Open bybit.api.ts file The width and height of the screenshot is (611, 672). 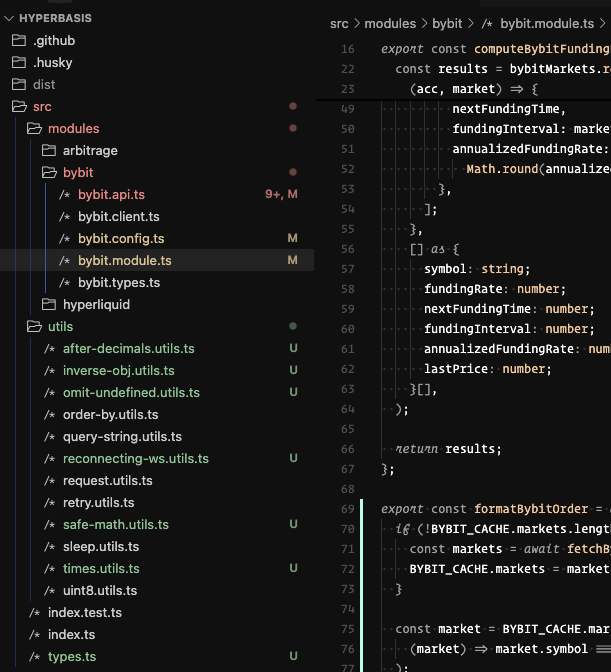pyautogui.click(x=111, y=195)
